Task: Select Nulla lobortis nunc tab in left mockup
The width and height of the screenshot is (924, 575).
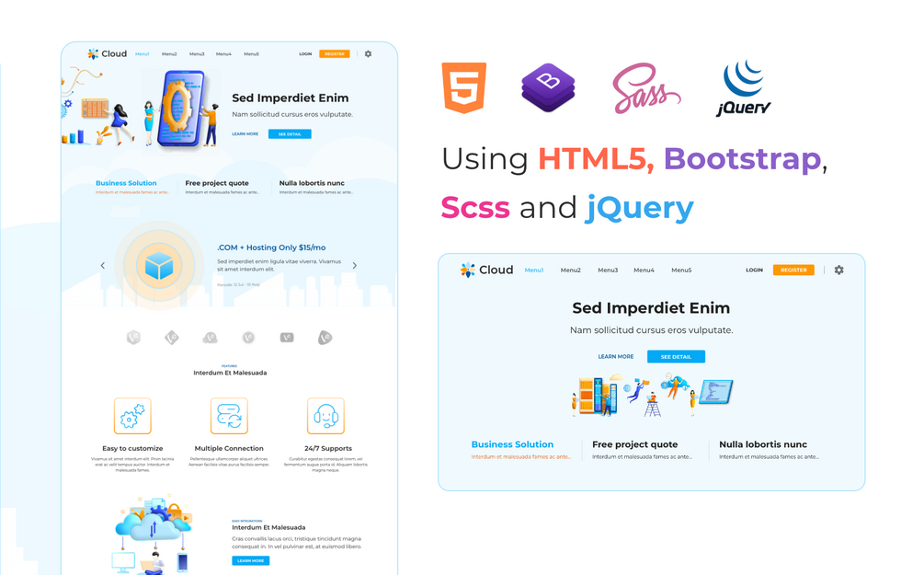Action: [x=316, y=187]
